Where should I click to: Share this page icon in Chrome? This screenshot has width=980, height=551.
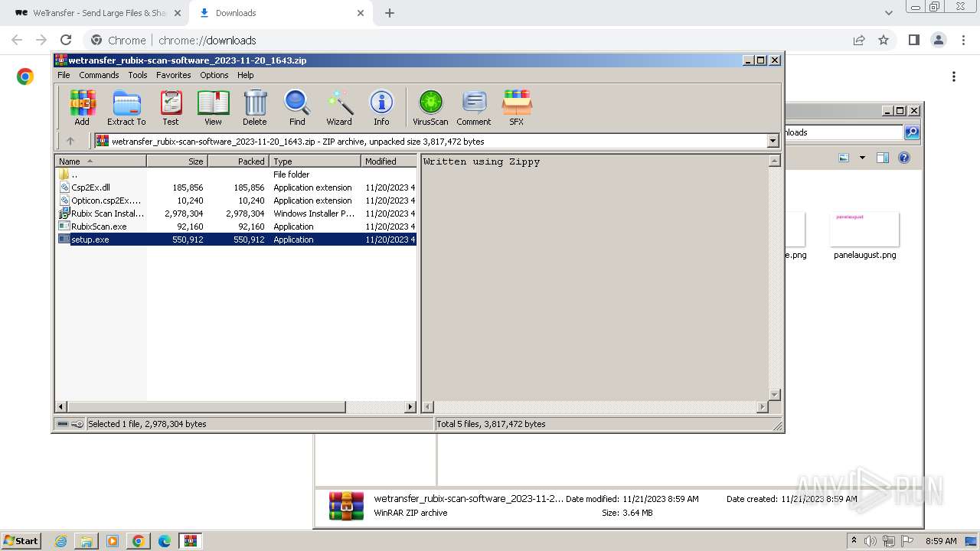point(859,40)
